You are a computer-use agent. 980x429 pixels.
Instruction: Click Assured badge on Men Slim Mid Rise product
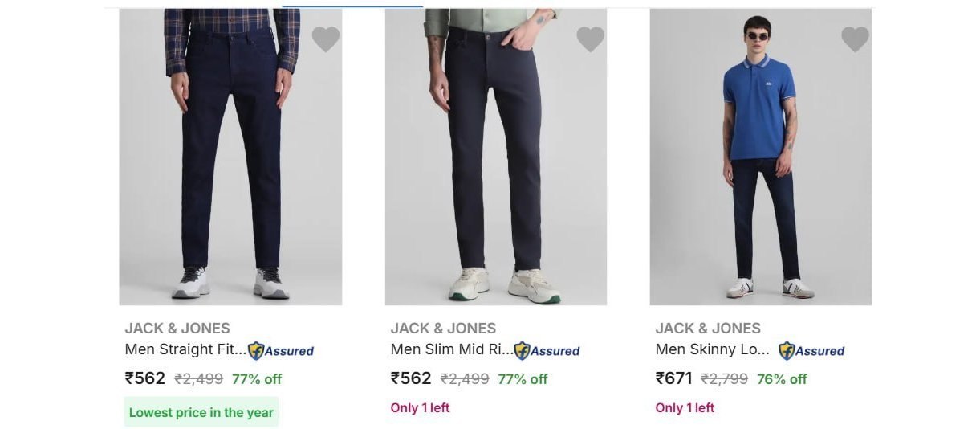point(547,350)
